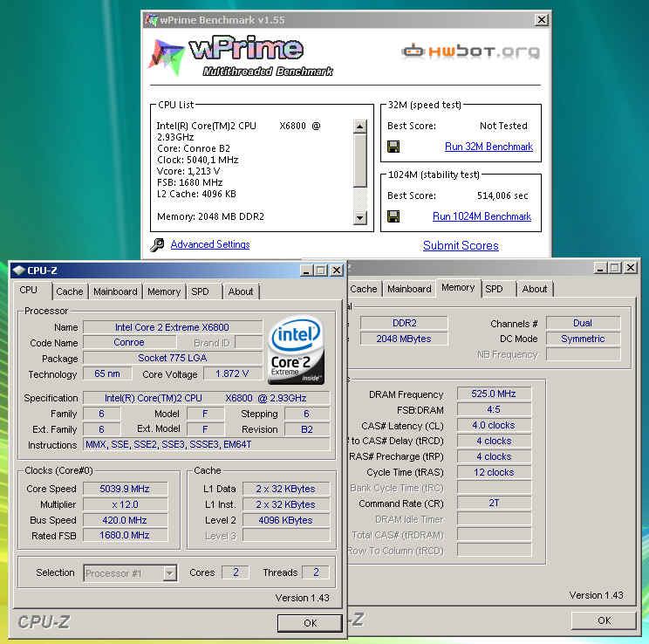The height and width of the screenshot is (644, 649).
Task: Click the CAS# Latency value 4.0 clocks
Action: click(494, 425)
